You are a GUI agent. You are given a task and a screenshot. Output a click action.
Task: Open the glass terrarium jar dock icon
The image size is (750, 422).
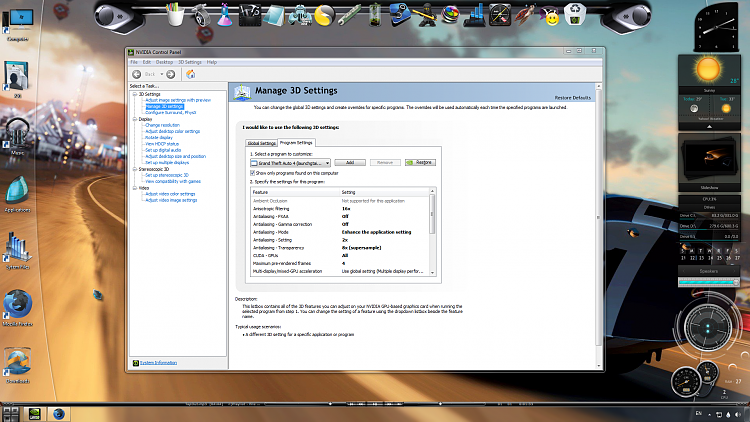(x=375, y=15)
